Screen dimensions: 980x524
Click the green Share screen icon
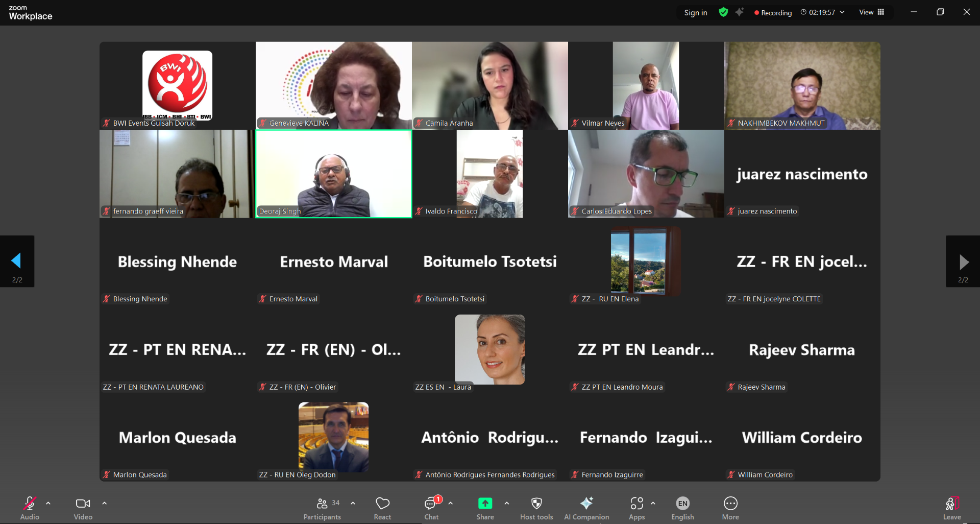pyautogui.click(x=485, y=504)
